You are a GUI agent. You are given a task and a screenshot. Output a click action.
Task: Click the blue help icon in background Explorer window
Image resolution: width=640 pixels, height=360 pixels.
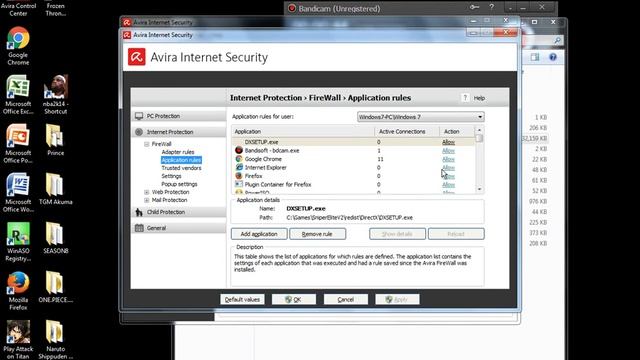click(553, 57)
